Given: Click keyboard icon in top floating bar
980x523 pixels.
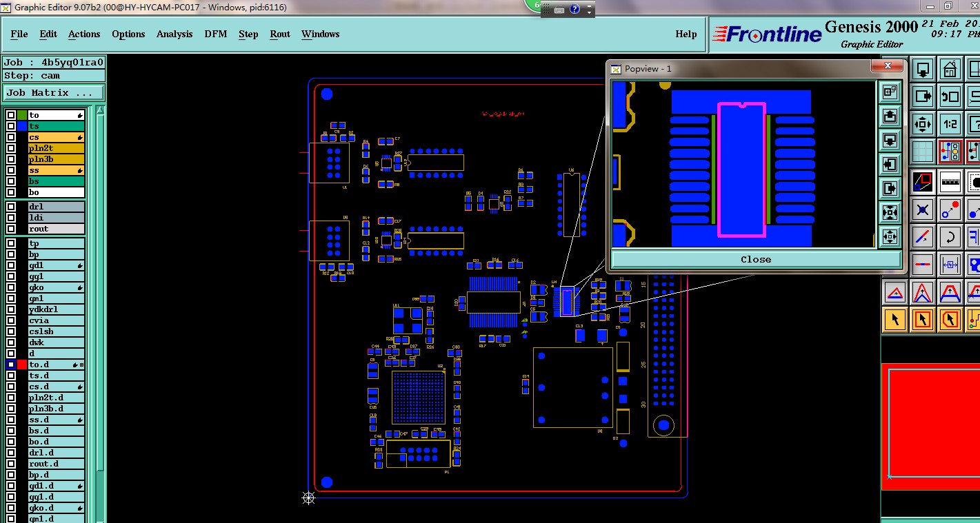Looking at the screenshot, I should [x=559, y=10].
